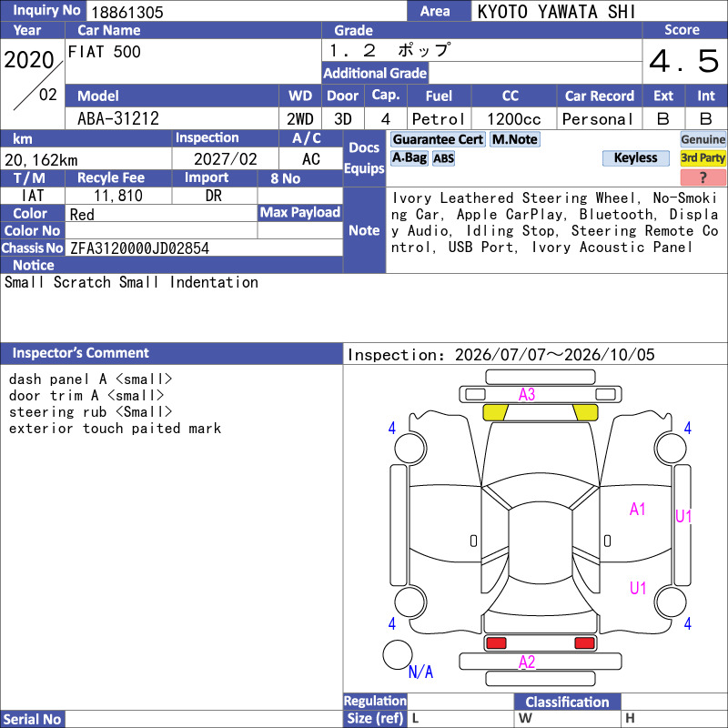Click the Regulation label

(x=375, y=701)
